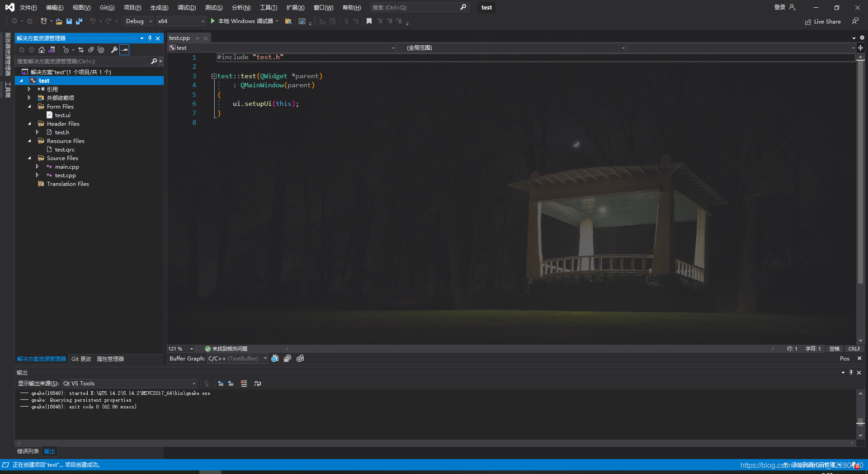Save the current file with the disk icon

(x=69, y=21)
